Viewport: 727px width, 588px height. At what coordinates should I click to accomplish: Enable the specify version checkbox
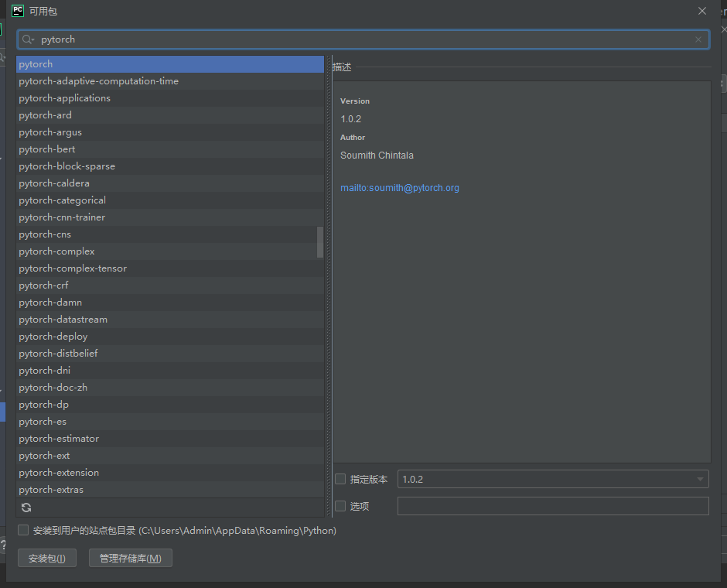tap(340, 479)
